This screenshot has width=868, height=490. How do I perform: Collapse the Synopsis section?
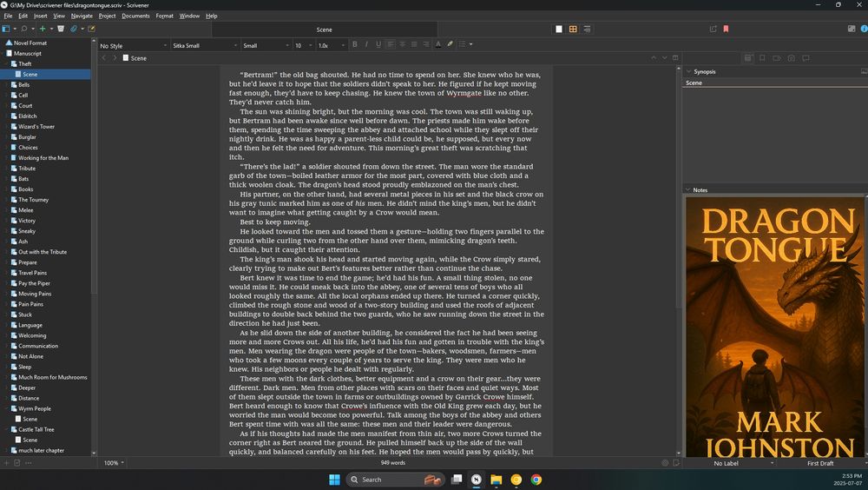tap(688, 71)
